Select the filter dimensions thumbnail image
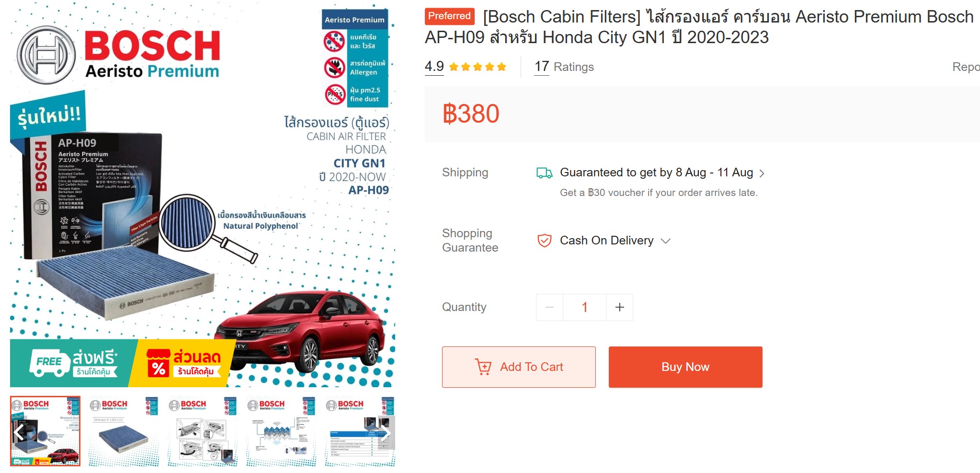 click(124, 431)
